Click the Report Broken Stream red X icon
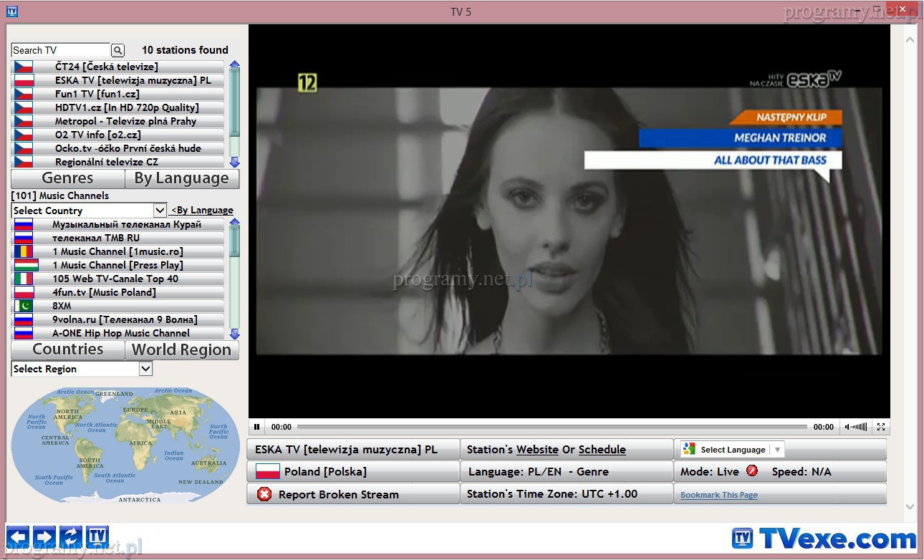The height and width of the screenshot is (560, 924). point(264,494)
